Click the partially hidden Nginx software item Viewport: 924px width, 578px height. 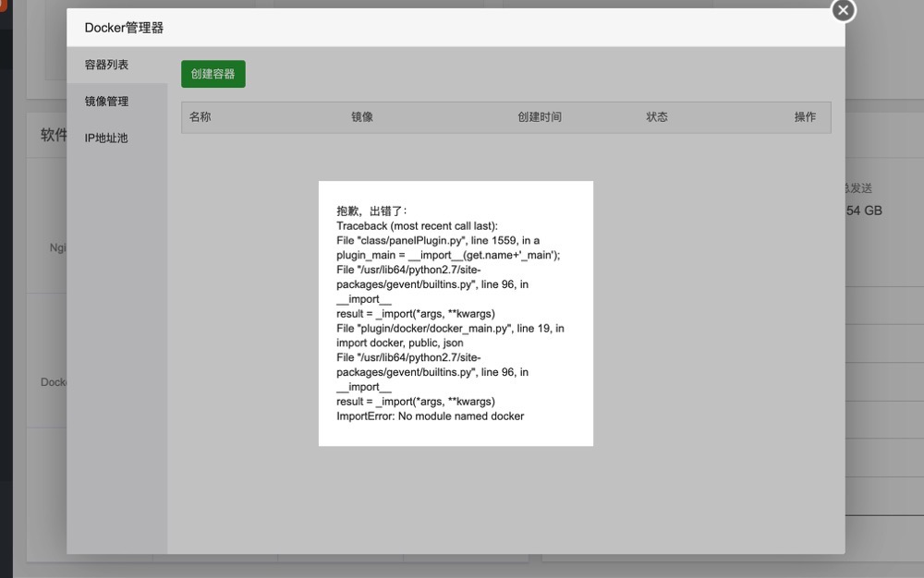(x=57, y=247)
